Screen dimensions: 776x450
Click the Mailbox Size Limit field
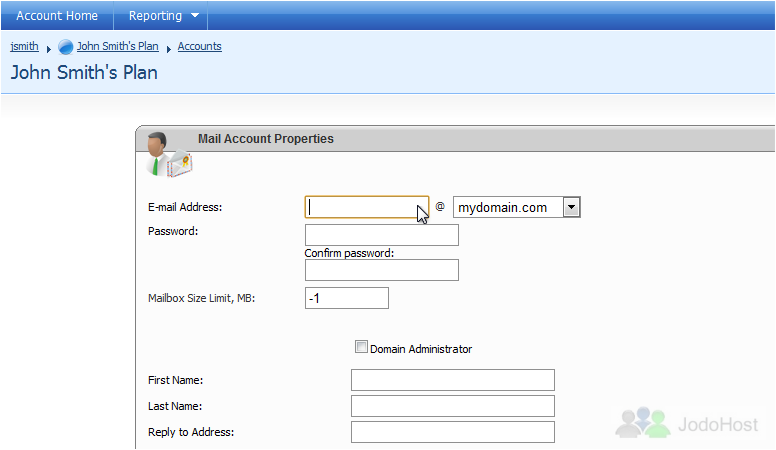tap(346, 298)
